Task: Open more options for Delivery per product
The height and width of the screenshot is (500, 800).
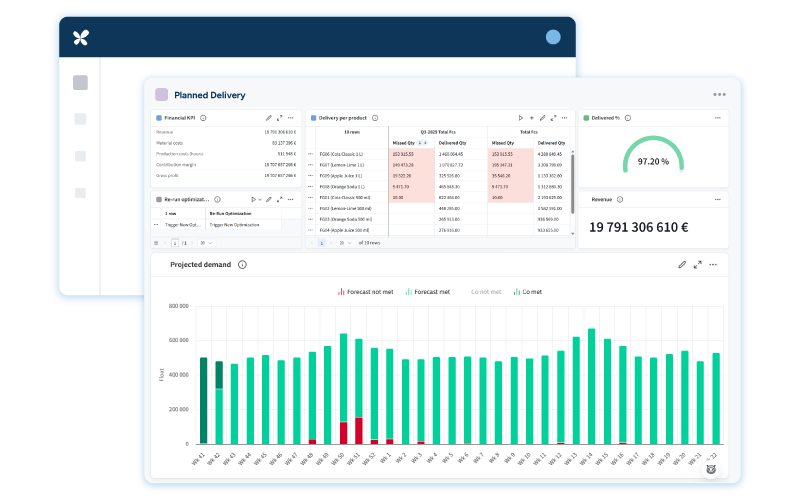Action: pos(564,118)
